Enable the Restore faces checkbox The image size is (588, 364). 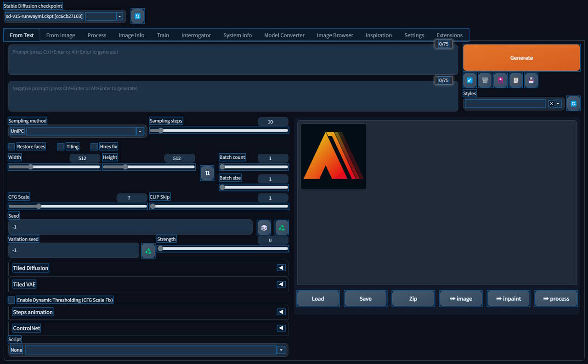(11, 147)
